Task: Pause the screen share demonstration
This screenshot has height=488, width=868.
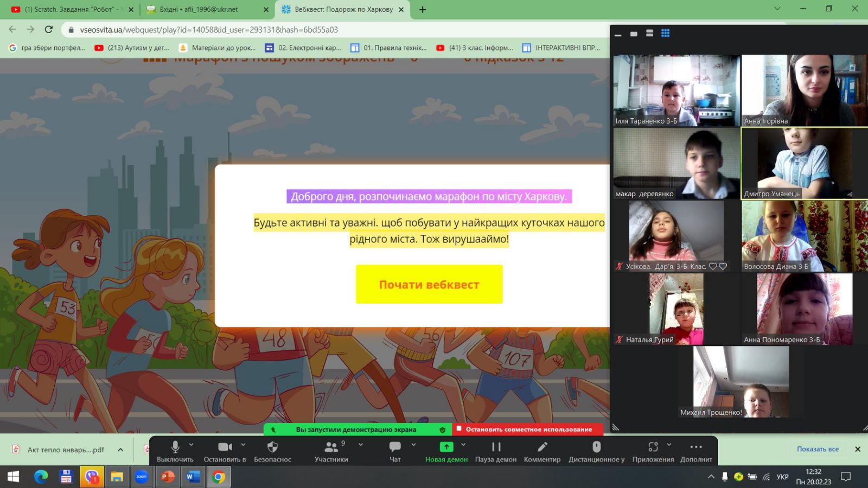Action: [496, 447]
